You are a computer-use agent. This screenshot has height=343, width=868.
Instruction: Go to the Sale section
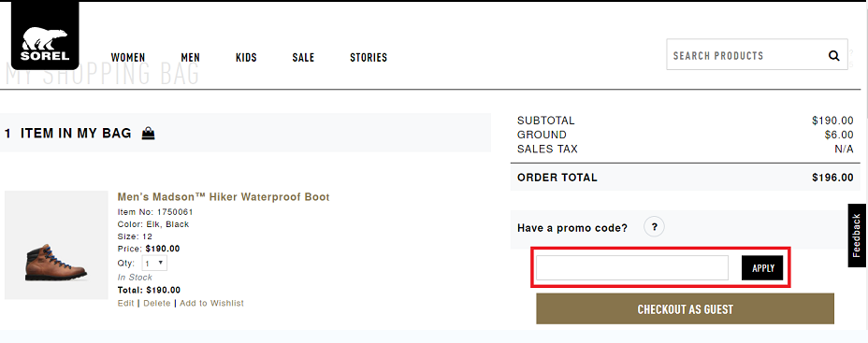pos(303,58)
